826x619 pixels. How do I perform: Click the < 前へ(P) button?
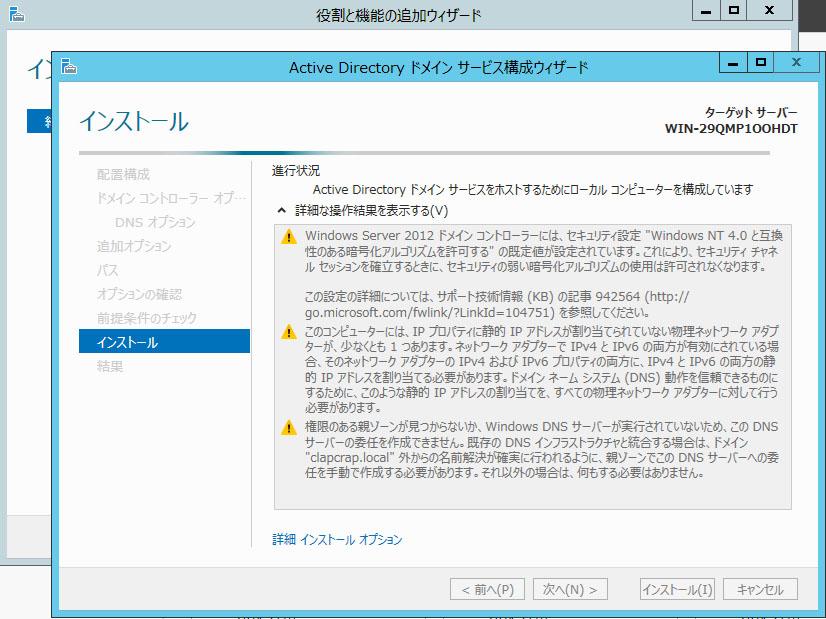487,589
